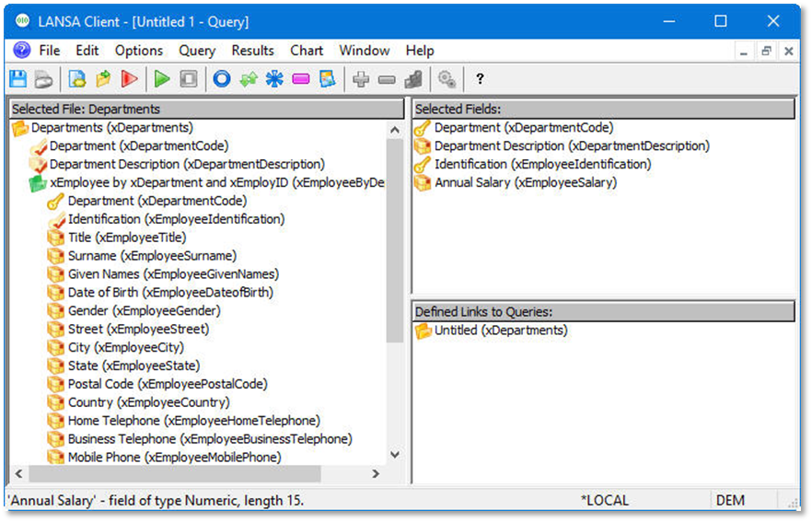
Task: Click the blue circle toolbar icon
Action: 222,79
